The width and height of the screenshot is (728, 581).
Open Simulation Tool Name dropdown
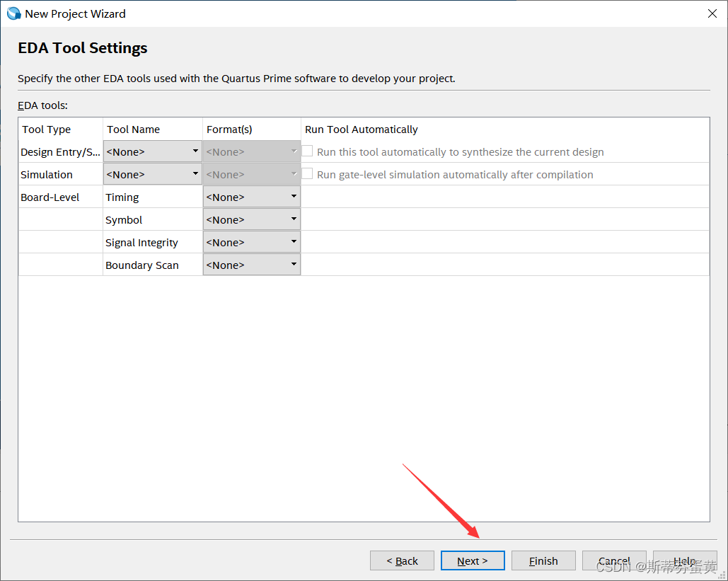[152, 174]
